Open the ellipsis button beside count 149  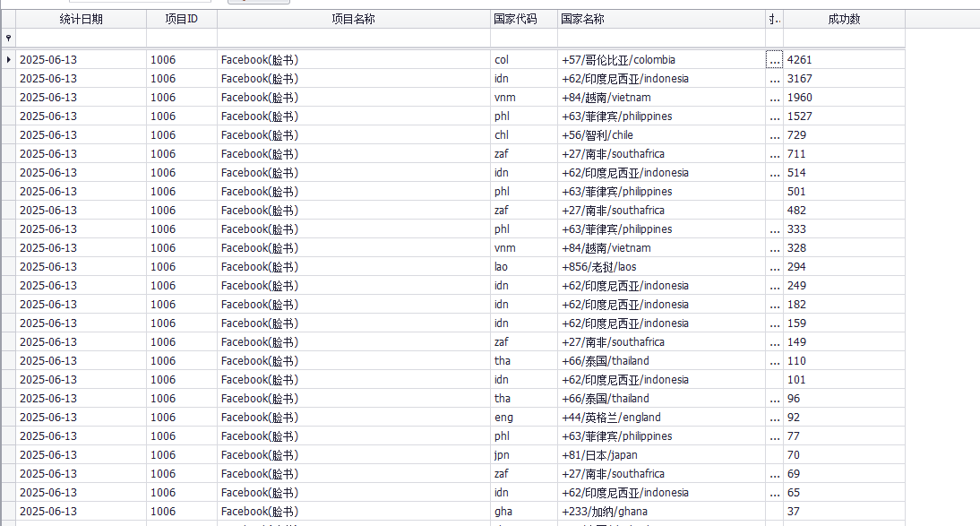pyautogui.click(x=774, y=341)
